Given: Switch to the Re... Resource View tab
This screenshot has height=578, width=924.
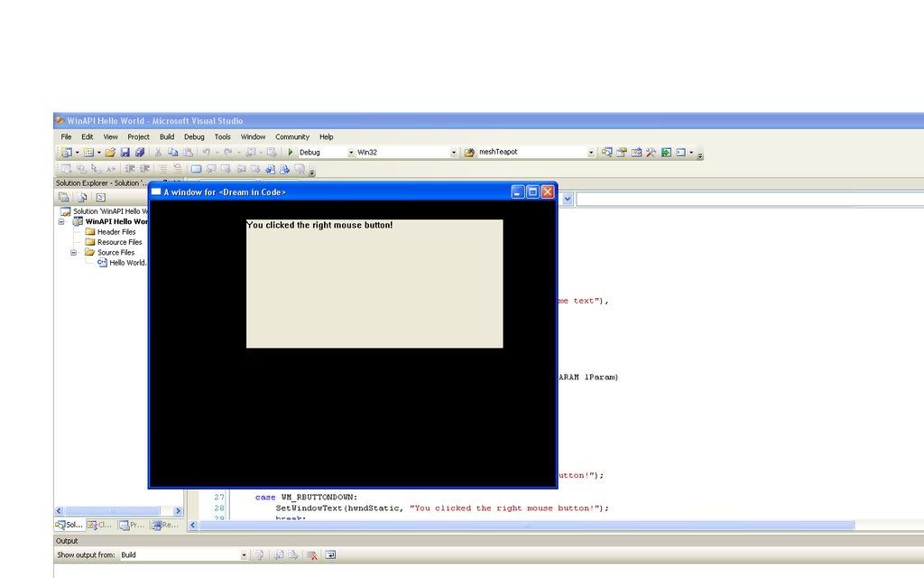Looking at the screenshot, I should [165, 525].
